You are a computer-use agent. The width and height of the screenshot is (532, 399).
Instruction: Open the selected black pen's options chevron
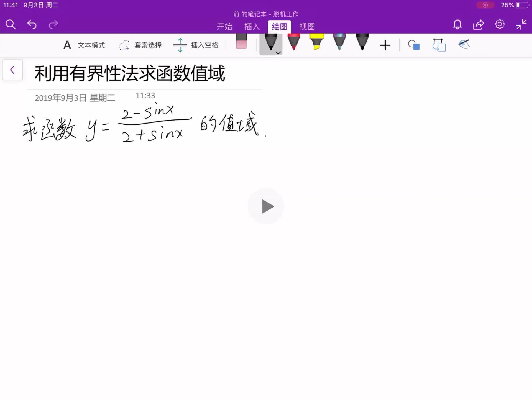click(x=278, y=53)
